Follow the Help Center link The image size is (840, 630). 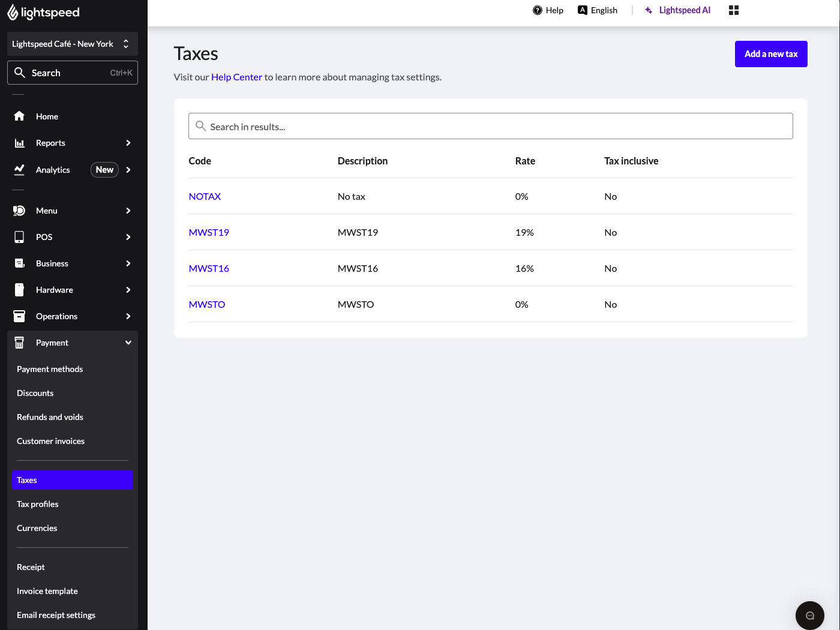point(236,77)
